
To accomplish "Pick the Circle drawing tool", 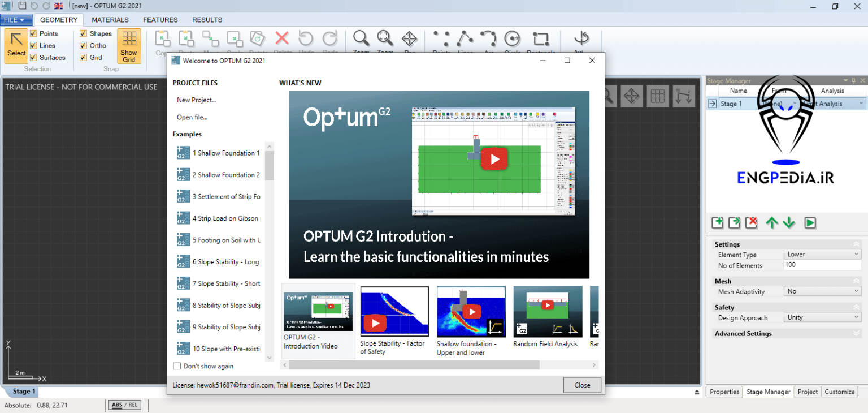I will pyautogui.click(x=512, y=38).
